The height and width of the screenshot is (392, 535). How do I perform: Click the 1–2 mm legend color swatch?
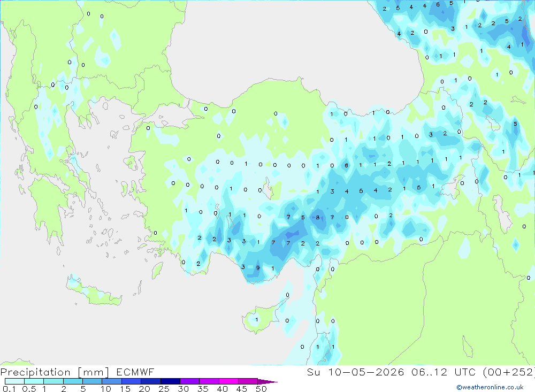(53, 381)
